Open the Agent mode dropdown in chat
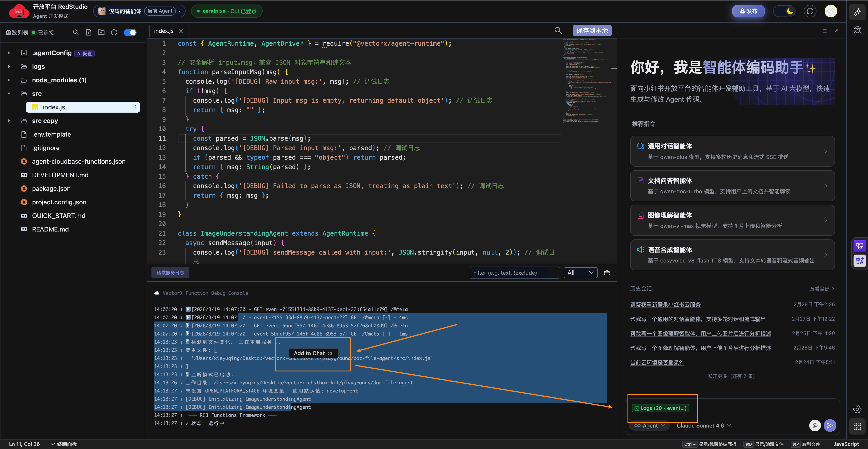Screen dimensions: 868x449 (649, 426)
